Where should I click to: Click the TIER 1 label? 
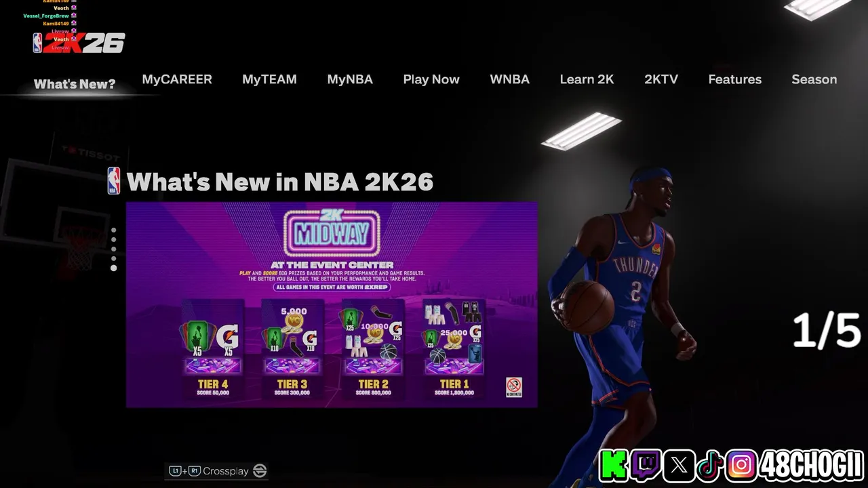coord(454,384)
